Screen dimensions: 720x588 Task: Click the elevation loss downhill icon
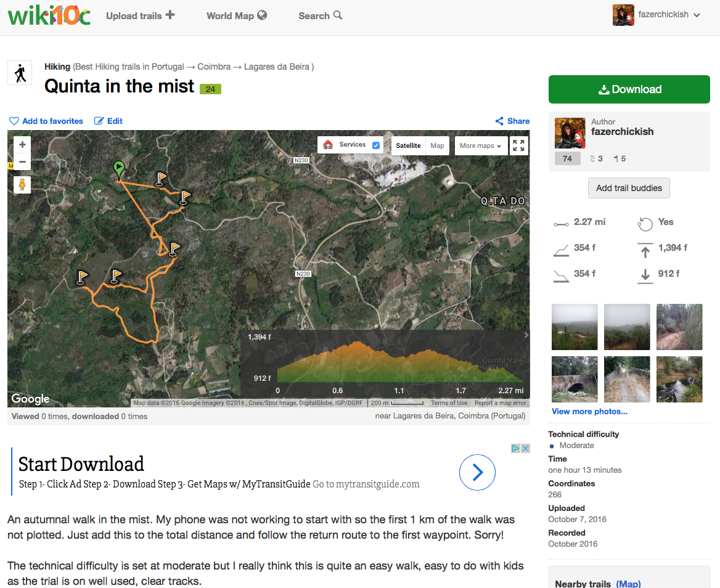(x=561, y=276)
